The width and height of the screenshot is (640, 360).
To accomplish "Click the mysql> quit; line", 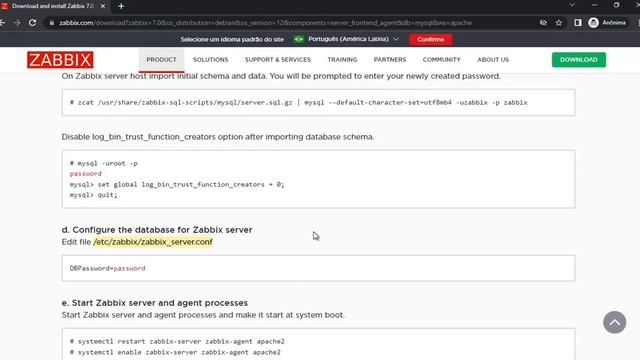I will (x=93, y=195).
